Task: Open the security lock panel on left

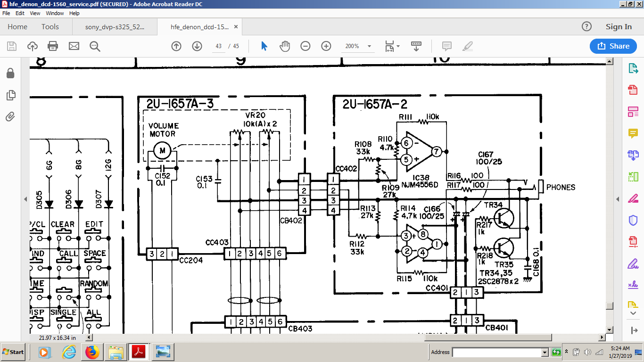Action: click(10, 74)
